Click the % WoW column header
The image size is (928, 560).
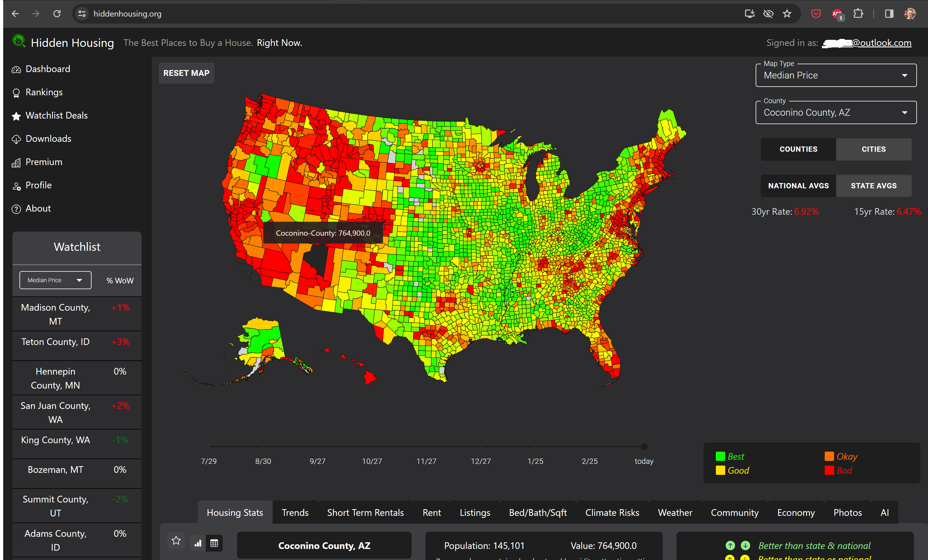tap(120, 280)
